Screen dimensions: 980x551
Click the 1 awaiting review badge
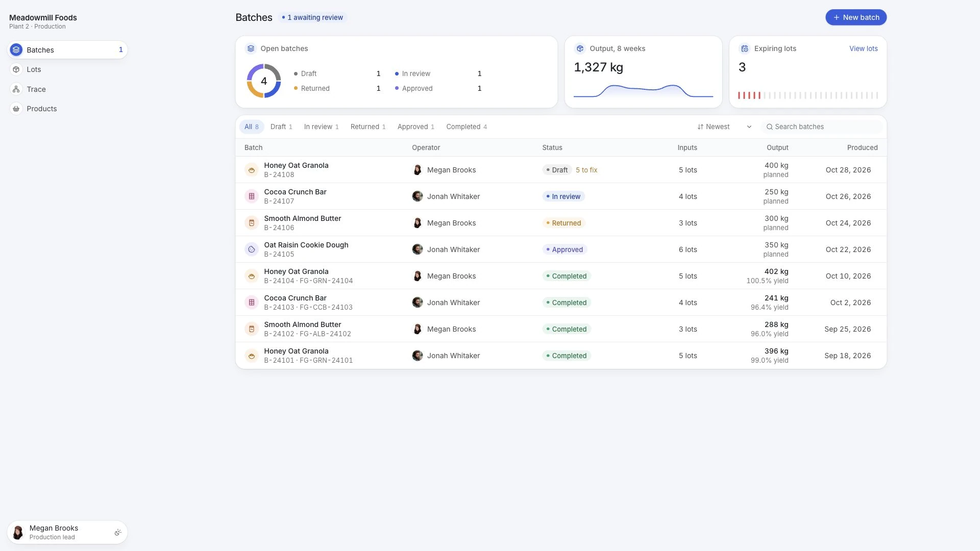(312, 17)
